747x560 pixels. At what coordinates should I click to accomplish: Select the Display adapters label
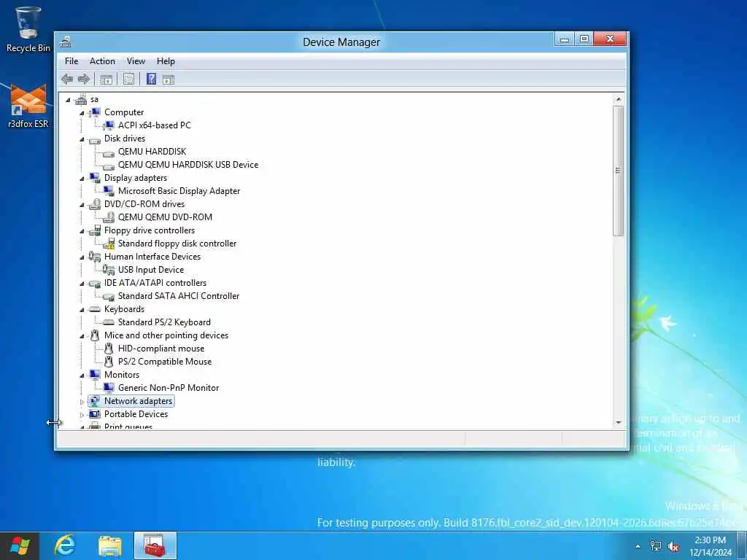[136, 178]
